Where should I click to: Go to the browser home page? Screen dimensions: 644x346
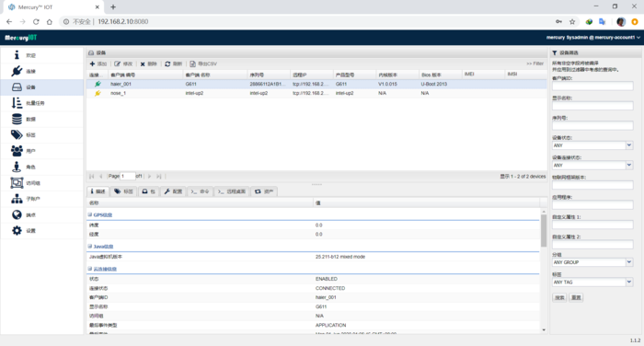50,22
